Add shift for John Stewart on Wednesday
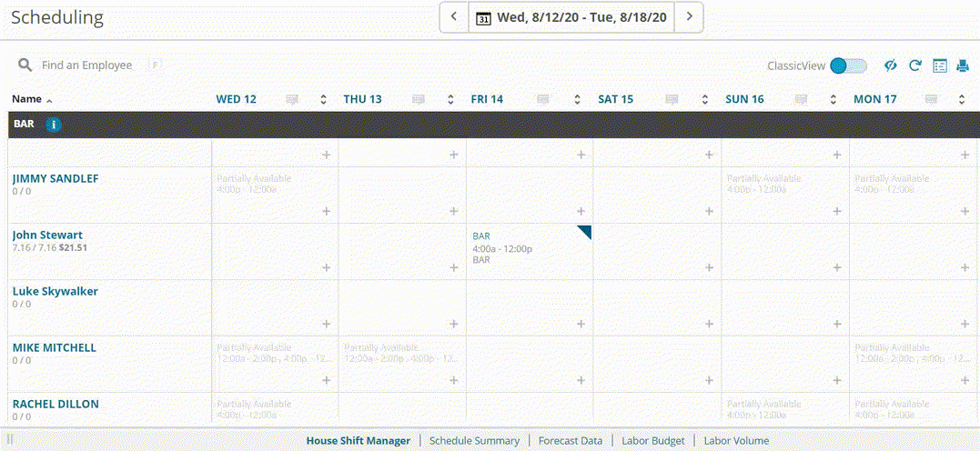The height and width of the screenshot is (451, 980). [326, 267]
